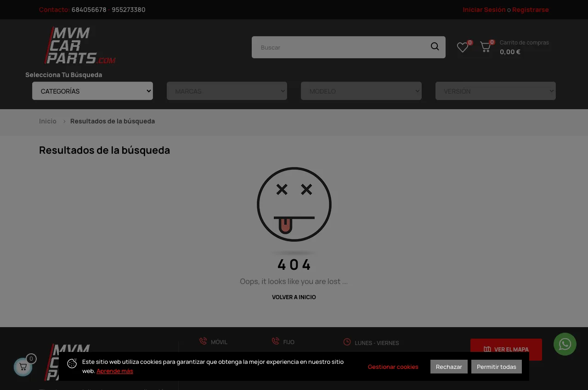This screenshot has height=390, width=588.
Task: Click Iniciar Sesión link
Action: [484, 10]
